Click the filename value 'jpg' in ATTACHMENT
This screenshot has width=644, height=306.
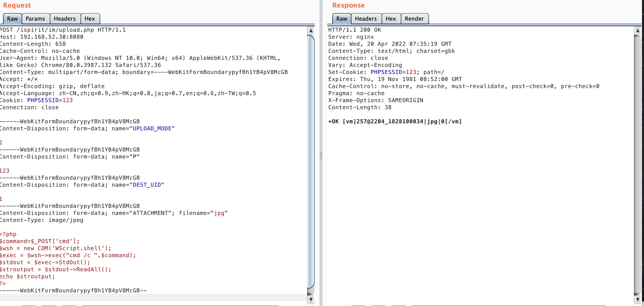219,213
